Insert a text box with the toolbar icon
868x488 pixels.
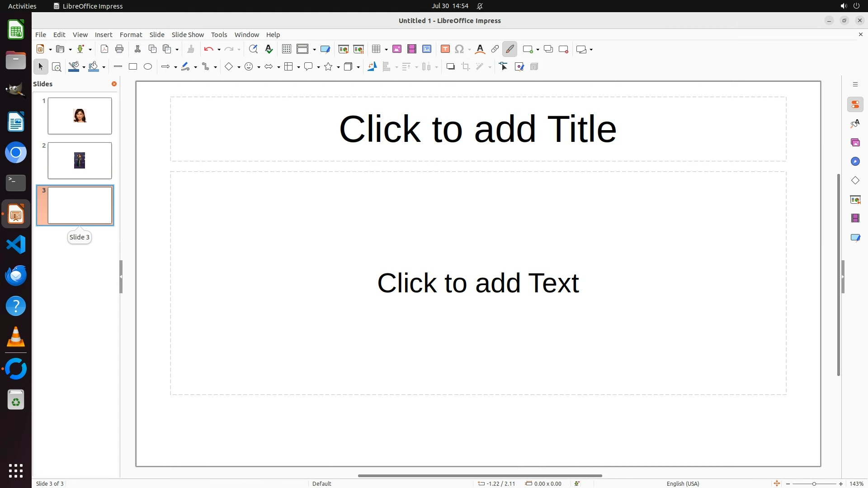445,49
